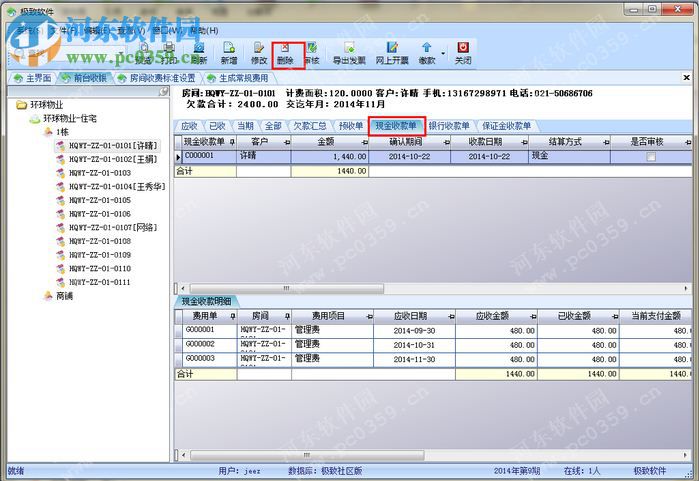Switch to the 房间收费标准设置 tab

(x=157, y=78)
